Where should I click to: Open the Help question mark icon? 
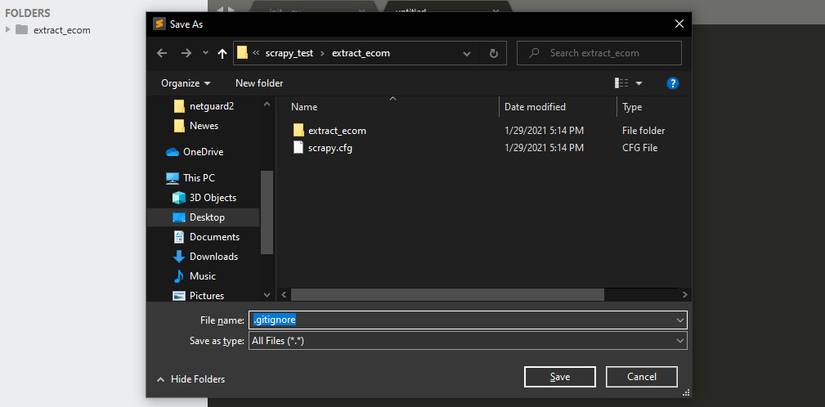click(x=672, y=83)
